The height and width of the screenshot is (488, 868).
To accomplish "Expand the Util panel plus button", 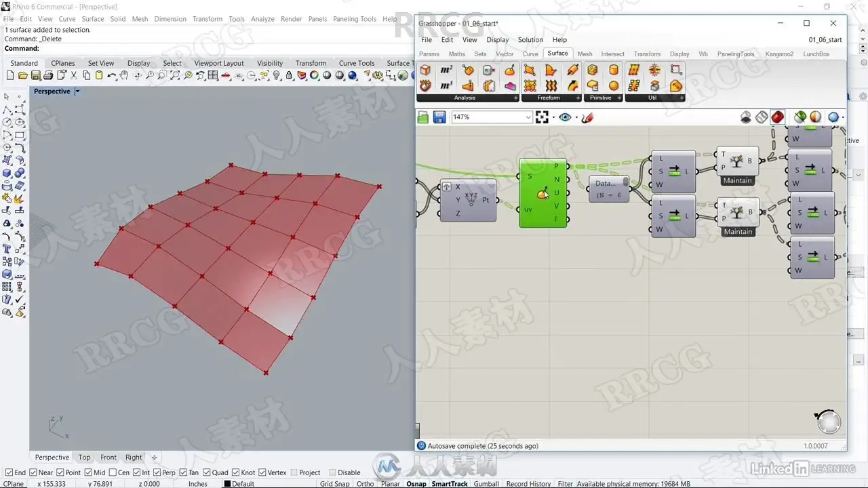I will (681, 98).
